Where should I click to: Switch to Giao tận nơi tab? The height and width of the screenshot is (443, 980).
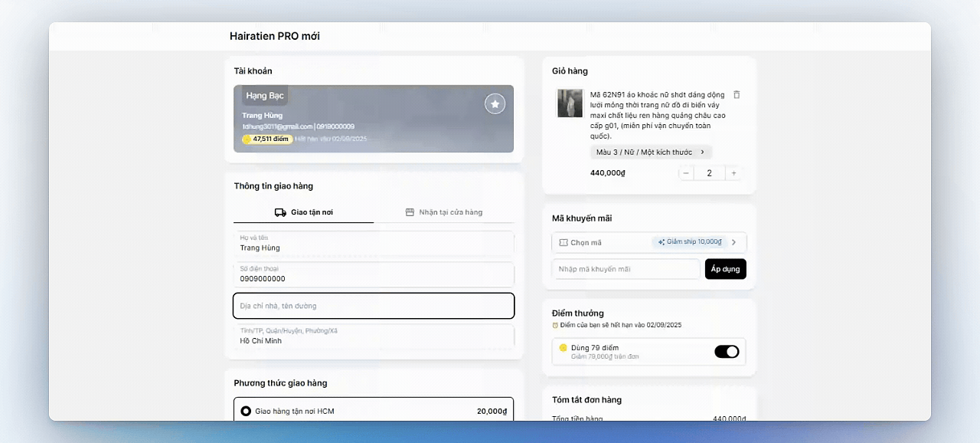[304, 212]
